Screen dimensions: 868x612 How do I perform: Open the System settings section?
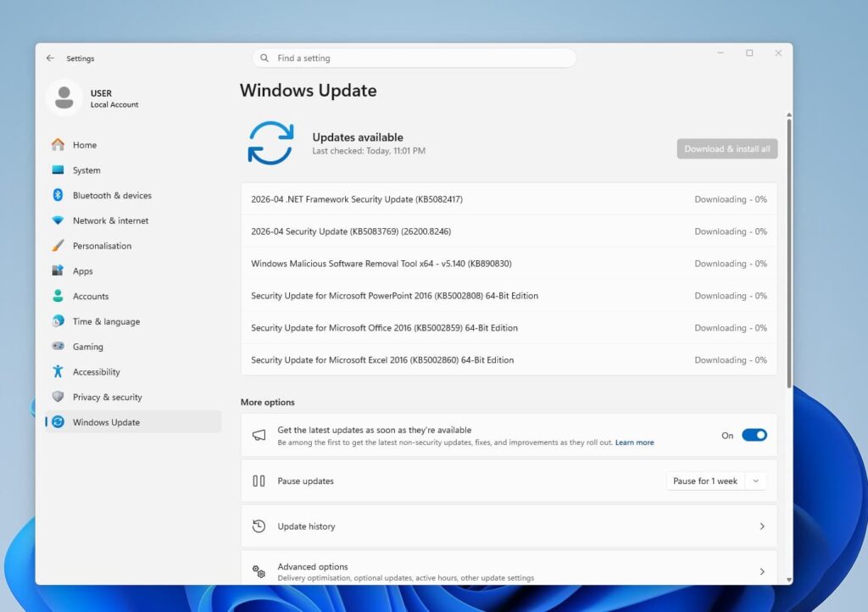click(85, 170)
